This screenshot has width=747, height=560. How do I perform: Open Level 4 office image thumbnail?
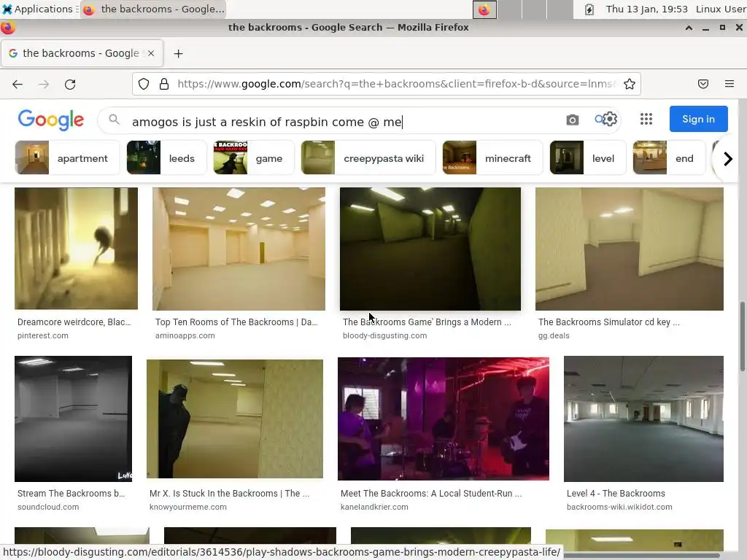coord(643,419)
